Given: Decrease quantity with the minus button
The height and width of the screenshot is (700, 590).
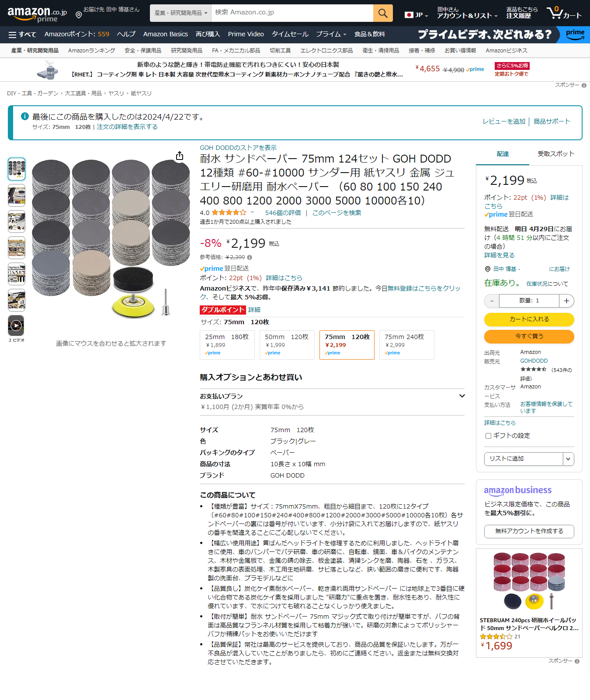Looking at the screenshot, I should pyautogui.click(x=492, y=301).
